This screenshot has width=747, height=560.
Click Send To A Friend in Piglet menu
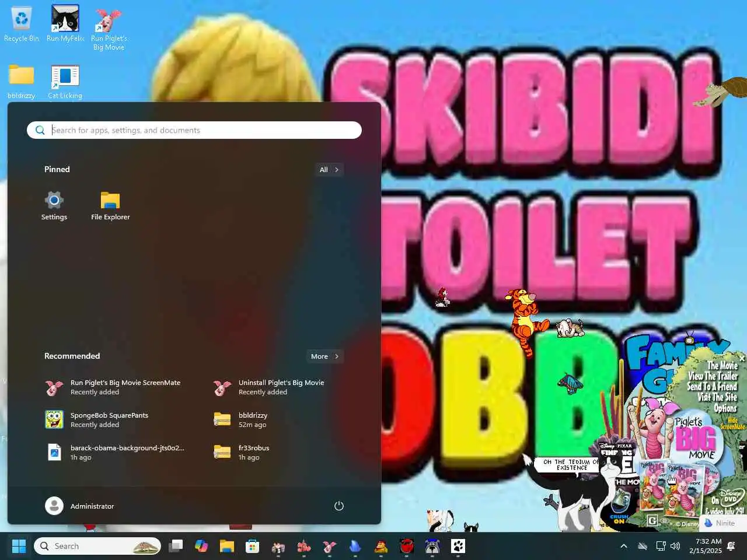point(712,387)
